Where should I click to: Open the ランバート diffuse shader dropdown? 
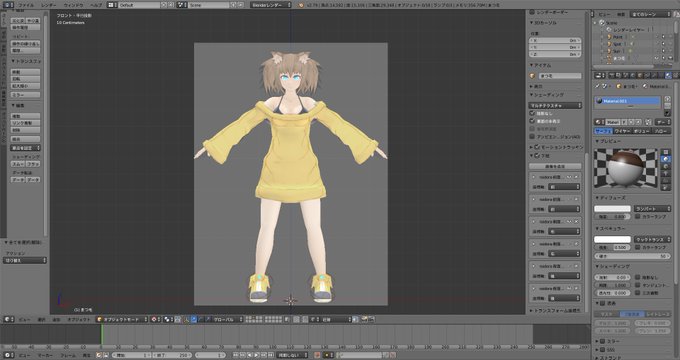click(652, 209)
